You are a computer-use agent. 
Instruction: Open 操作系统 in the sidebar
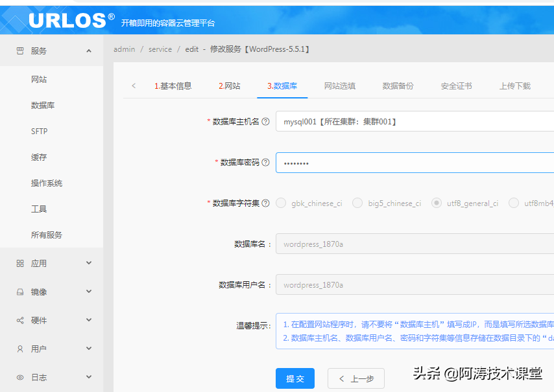[47, 183]
